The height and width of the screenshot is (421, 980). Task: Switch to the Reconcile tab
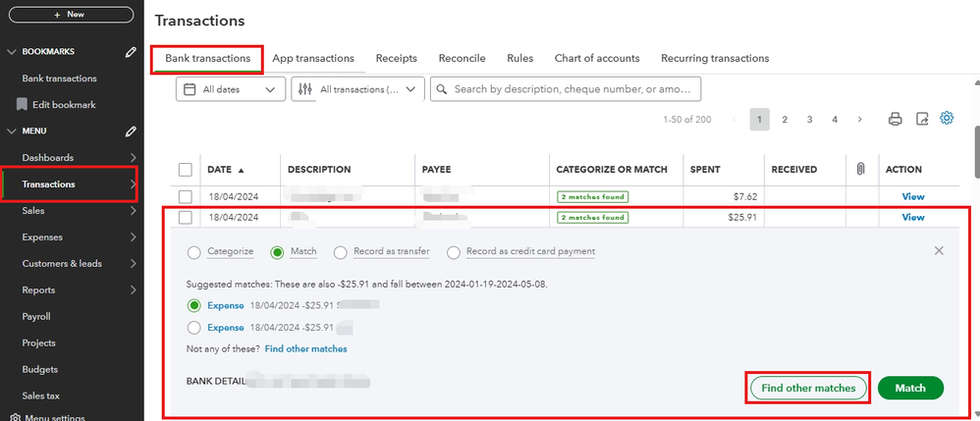click(462, 59)
